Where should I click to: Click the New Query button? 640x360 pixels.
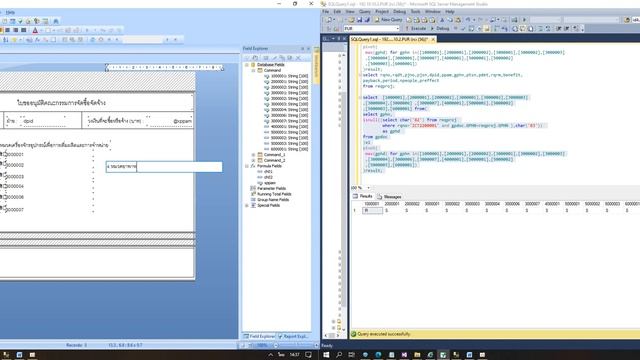(388, 20)
